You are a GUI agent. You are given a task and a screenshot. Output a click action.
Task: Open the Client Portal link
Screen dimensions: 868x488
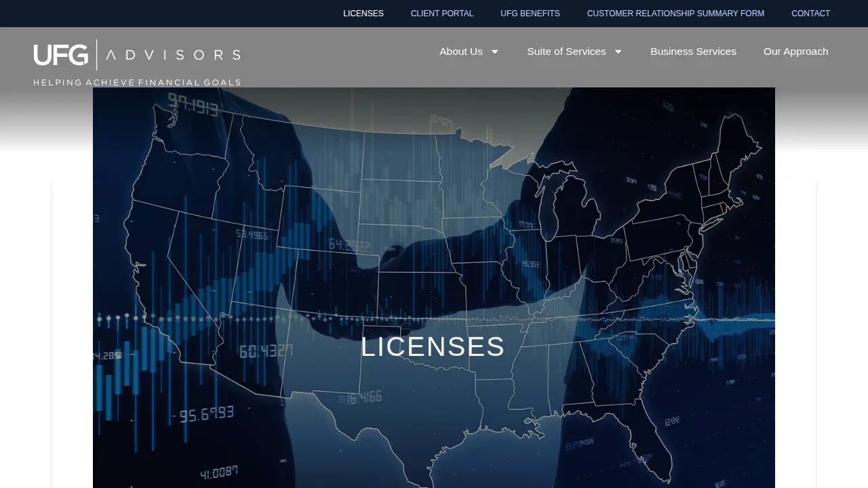pyautogui.click(x=442, y=14)
